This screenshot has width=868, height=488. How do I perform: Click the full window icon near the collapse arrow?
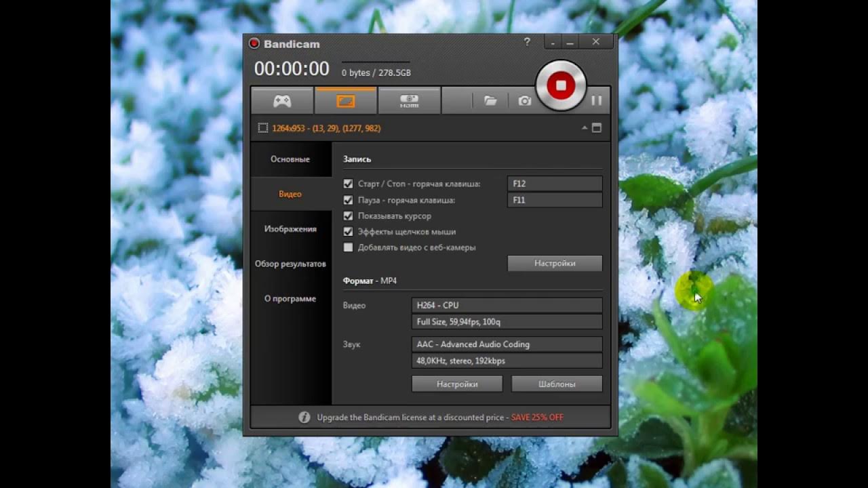(597, 128)
